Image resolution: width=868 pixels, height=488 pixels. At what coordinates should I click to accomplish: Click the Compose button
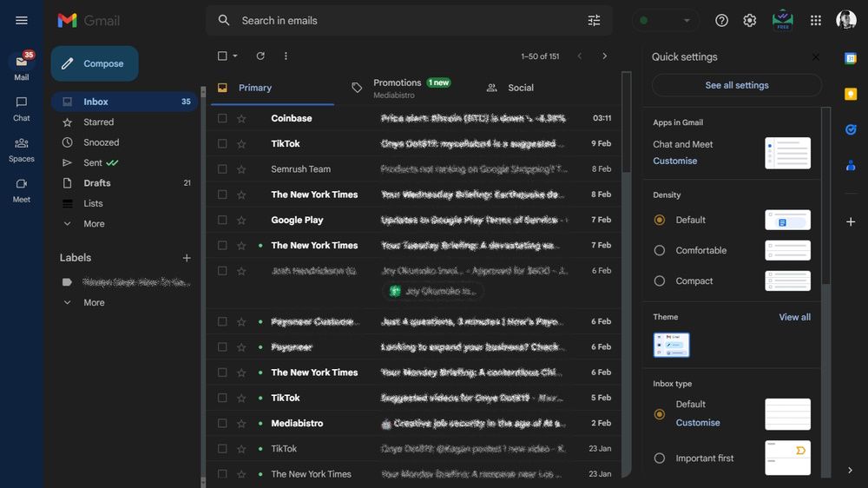click(95, 63)
